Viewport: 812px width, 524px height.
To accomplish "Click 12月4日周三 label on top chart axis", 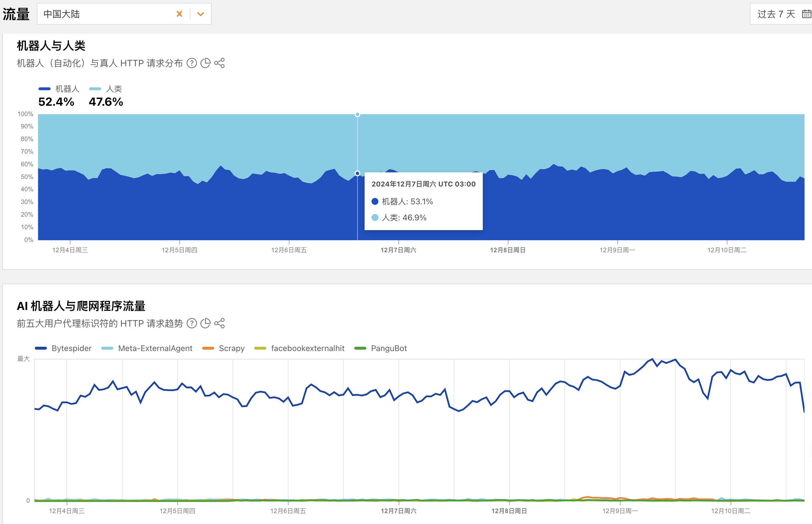I will [x=70, y=250].
